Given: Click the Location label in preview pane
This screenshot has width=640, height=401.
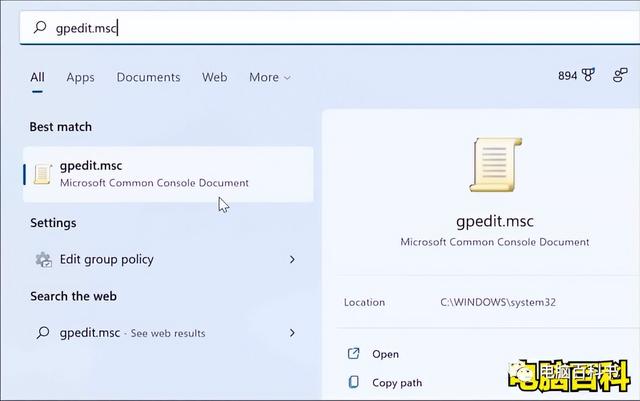Looking at the screenshot, I should click(x=364, y=302).
